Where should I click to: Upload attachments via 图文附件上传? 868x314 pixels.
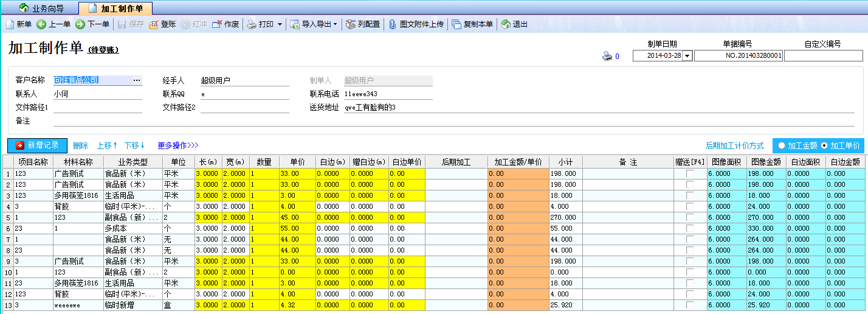point(416,24)
